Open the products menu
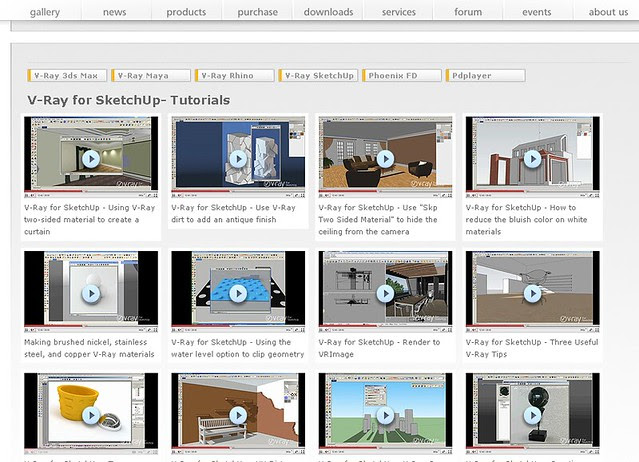The height and width of the screenshot is (462, 639). pyautogui.click(x=186, y=12)
